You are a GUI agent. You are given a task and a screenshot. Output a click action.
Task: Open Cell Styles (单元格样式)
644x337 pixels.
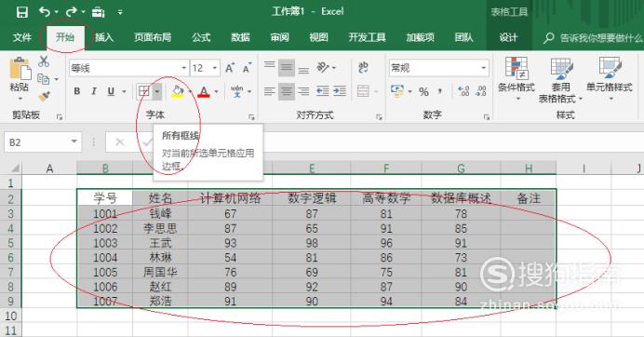pos(610,79)
